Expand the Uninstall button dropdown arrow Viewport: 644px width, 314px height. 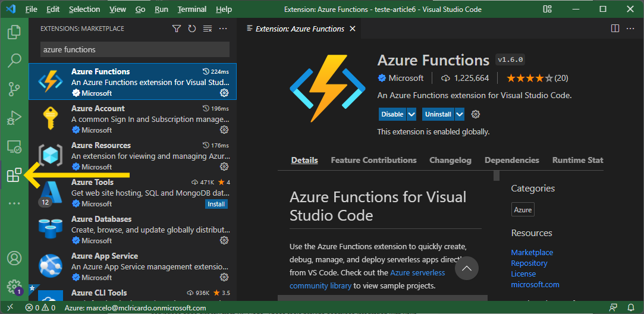tap(460, 114)
